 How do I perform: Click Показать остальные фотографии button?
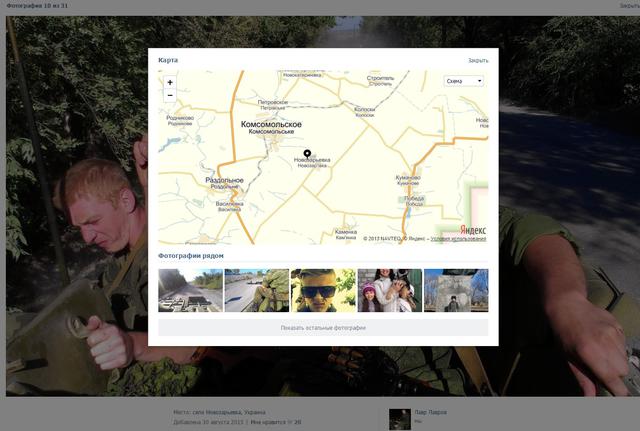point(323,328)
